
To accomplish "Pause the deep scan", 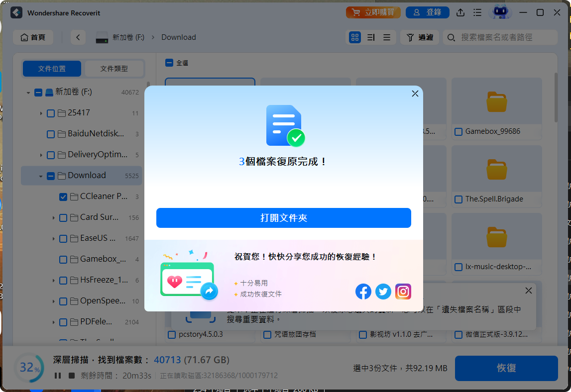I will 58,375.
